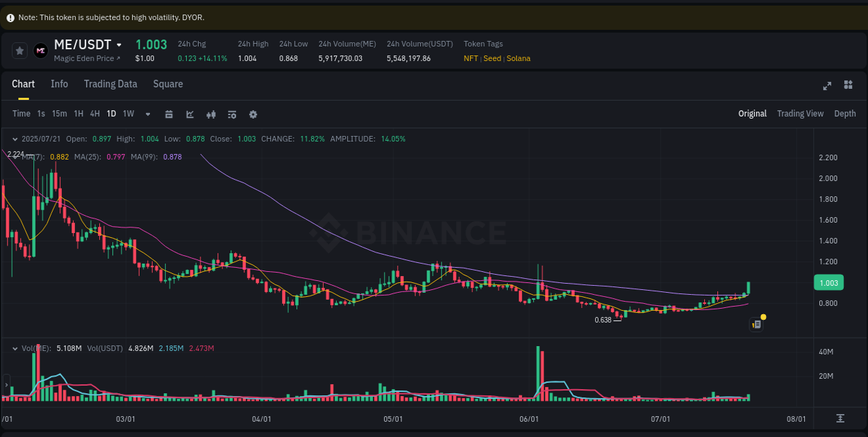Open the widgets layout icon
This screenshot has width=868, height=437.
[848, 85]
